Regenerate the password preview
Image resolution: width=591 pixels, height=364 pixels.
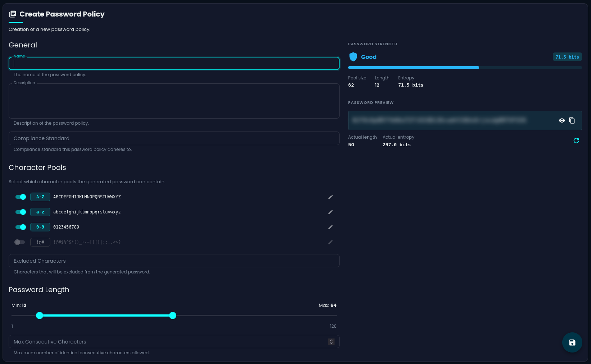576,140
